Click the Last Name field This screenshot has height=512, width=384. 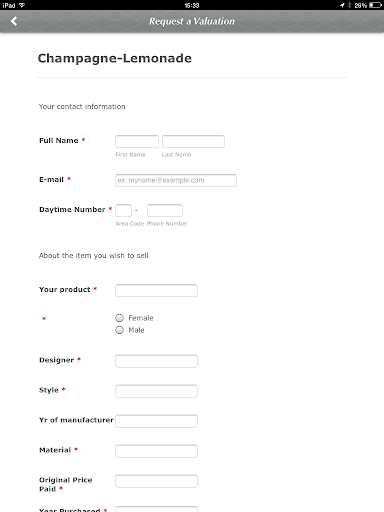pyautogui.click(x=193, y=141)
